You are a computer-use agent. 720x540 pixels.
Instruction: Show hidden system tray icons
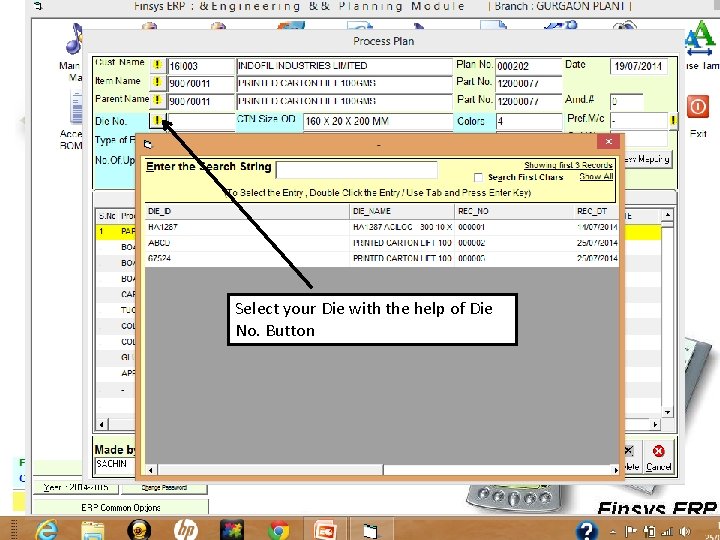click(x=613, y=532)
